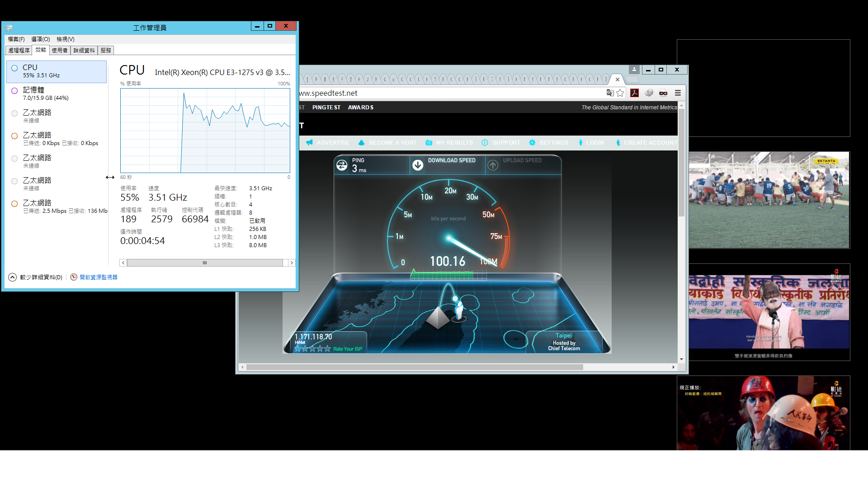Click Task Manager scrollbar right arrow

point(292,263)
